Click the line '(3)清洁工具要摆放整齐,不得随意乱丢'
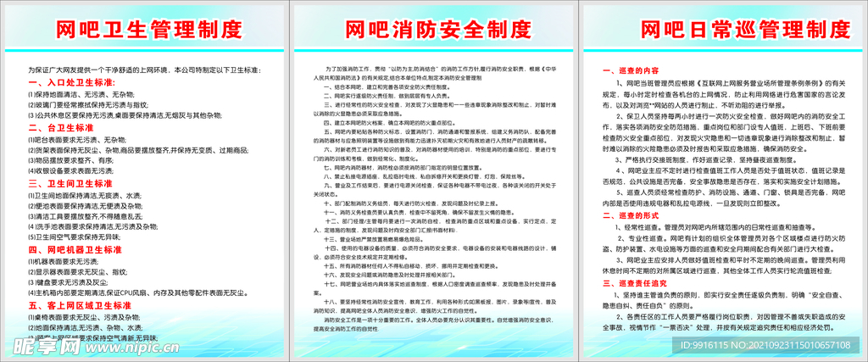The image size is (868, 362). click(84, 216)
